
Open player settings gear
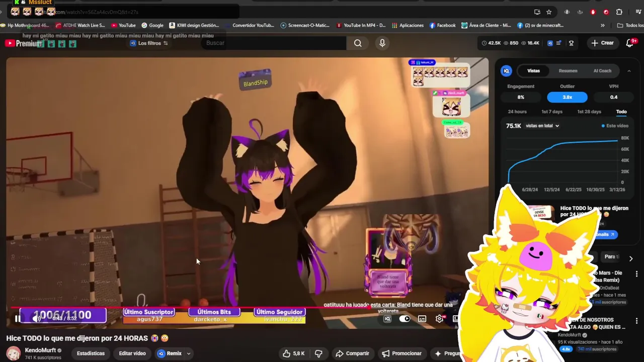tap(439, 319)
